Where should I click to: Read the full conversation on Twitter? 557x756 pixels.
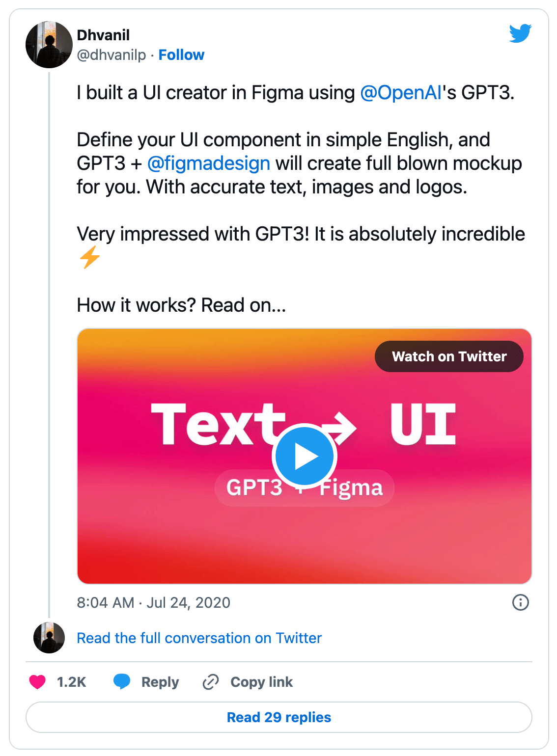tap(199, 638)
